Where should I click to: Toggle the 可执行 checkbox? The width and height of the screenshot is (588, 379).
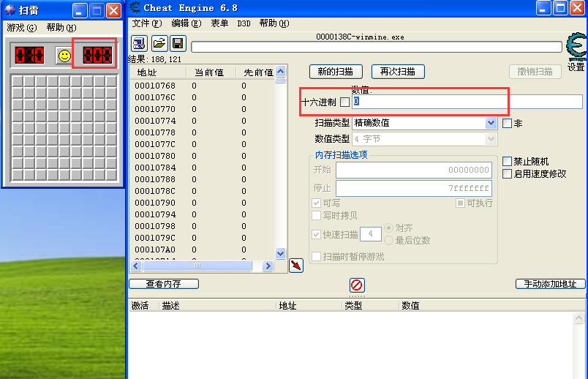click(460, 203)
